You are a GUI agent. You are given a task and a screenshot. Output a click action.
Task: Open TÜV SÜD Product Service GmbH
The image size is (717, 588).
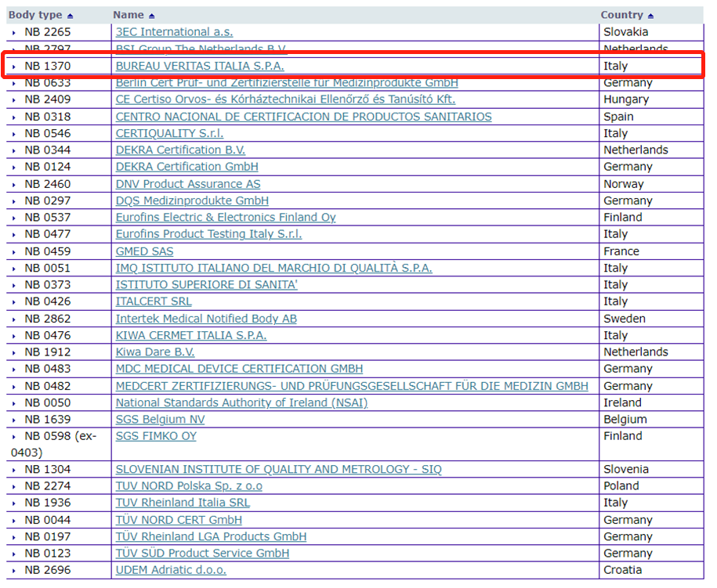coord(202,554)
